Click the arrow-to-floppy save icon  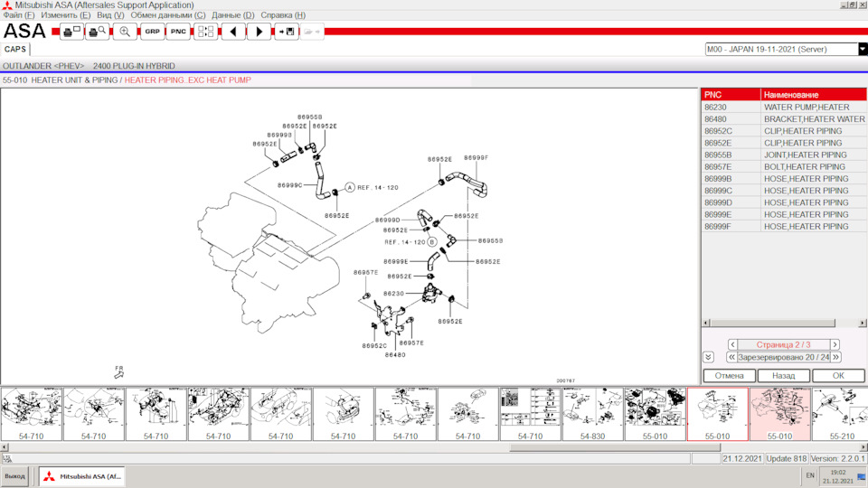pos(287,32)
